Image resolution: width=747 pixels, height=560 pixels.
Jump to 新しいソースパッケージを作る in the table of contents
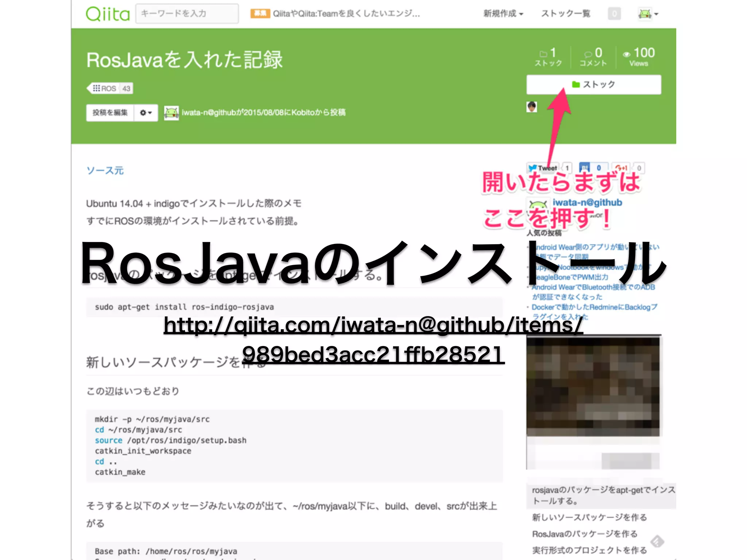coord(589,517)
